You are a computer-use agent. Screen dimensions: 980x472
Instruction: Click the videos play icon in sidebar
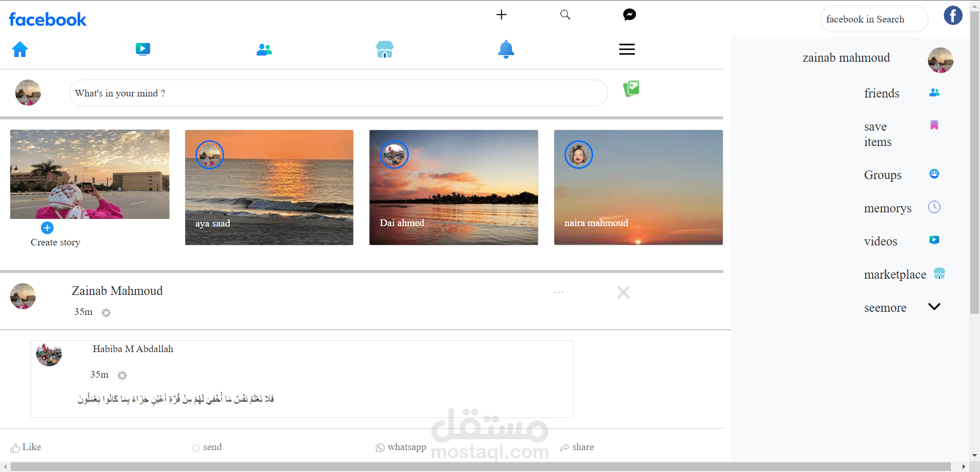pos(934,240)
